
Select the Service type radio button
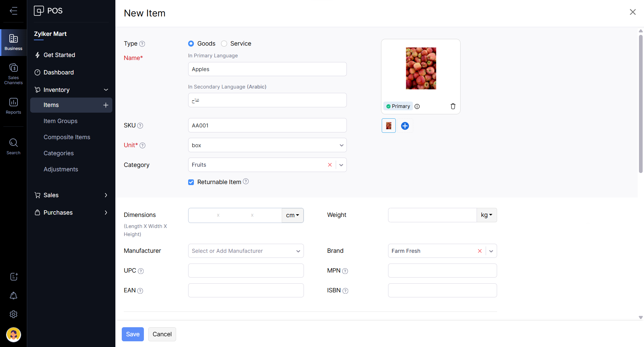click(x=224, y=44)
